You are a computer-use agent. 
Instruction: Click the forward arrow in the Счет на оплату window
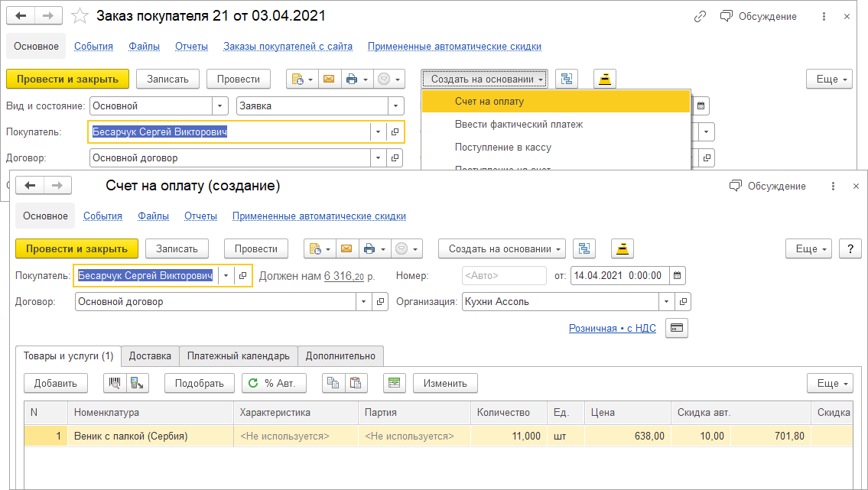pyautogui.click(x=57, y=185)
